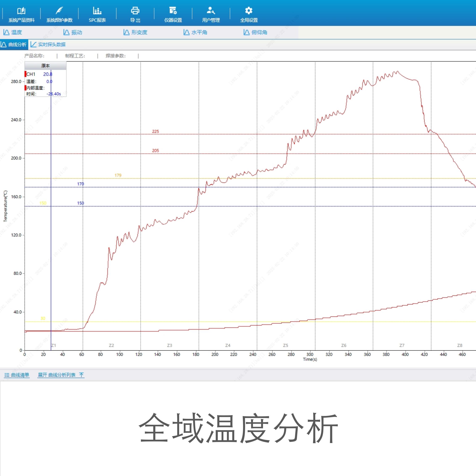Open 仪器设置 instrument settings icon
This screenshot has height=476, width=476.
pos(173,11)
